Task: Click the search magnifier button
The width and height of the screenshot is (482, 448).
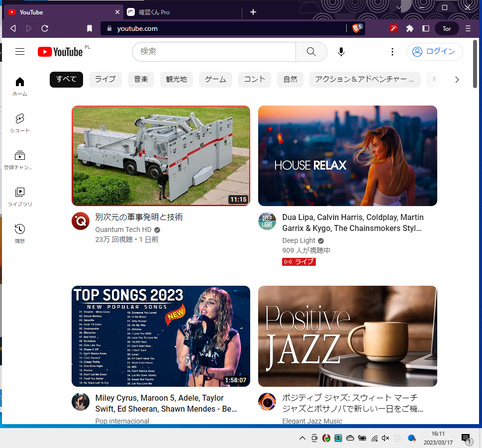Action: click(311, 52)
